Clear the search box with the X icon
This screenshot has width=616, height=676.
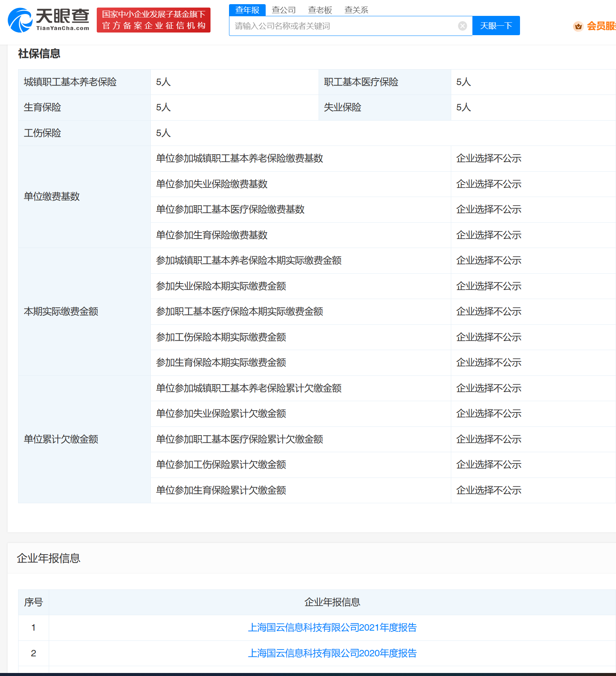tap(462, 26)
